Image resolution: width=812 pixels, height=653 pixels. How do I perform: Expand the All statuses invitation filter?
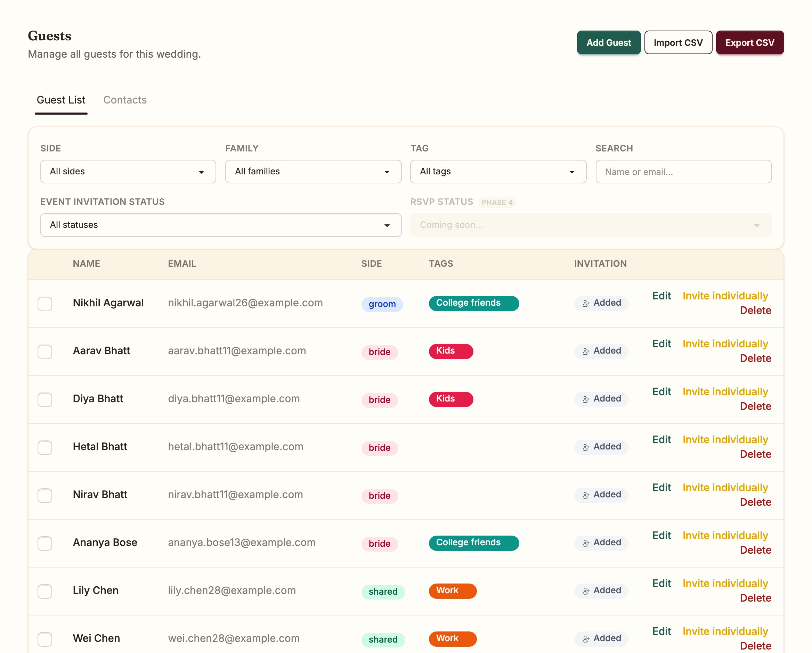(221, 225)
